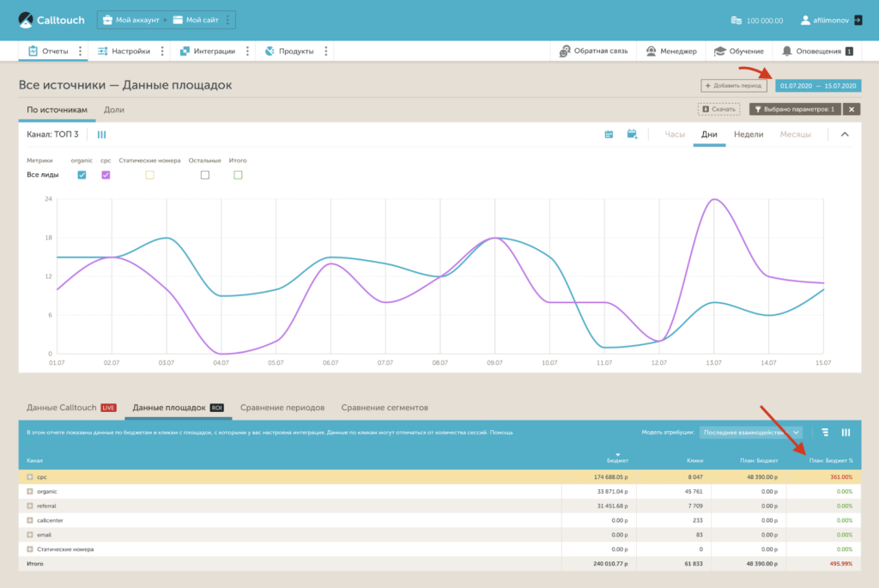
Task: Collapse the chart with the chevron-up icon
Action: point(844,135)
